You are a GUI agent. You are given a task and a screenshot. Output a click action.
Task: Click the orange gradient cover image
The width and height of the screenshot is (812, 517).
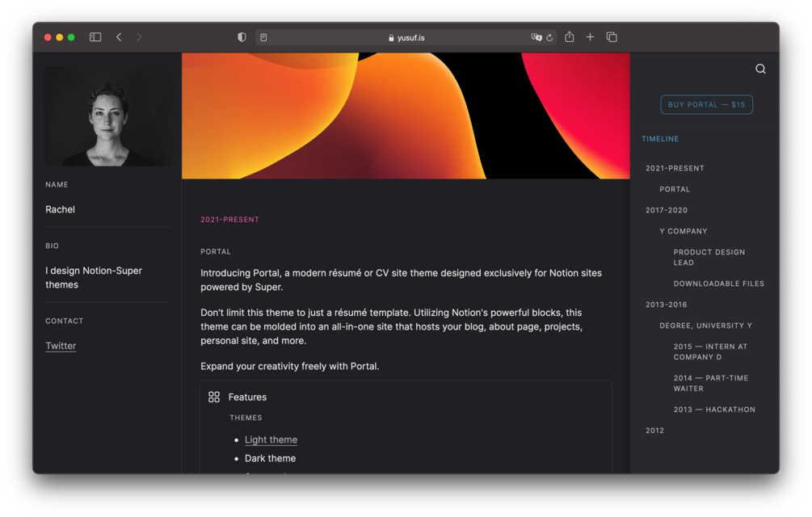tap(406, 116)
